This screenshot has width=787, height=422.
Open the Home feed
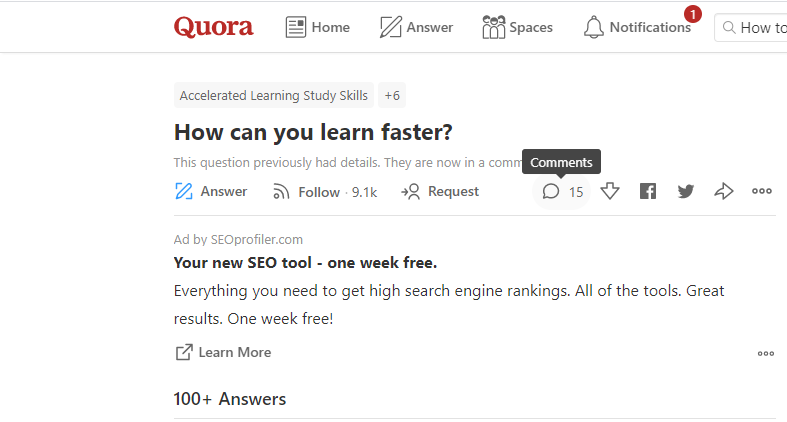point(317,27)
